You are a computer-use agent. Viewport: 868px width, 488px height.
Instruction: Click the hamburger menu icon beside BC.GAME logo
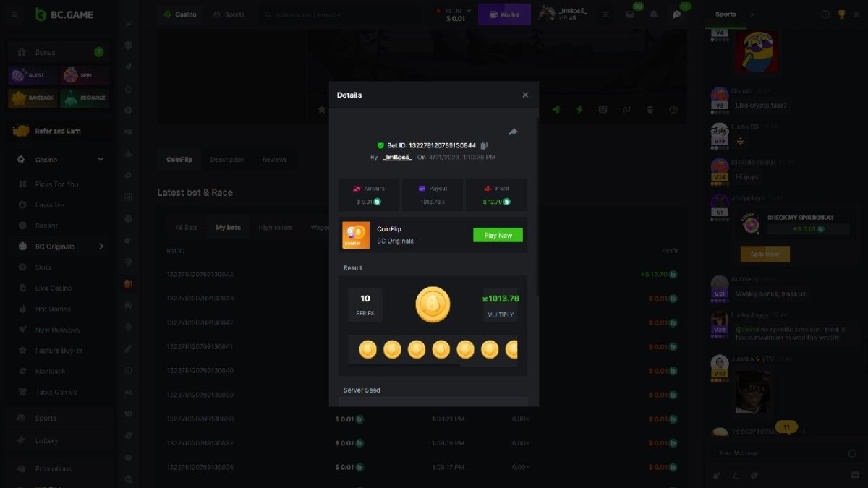15,14
